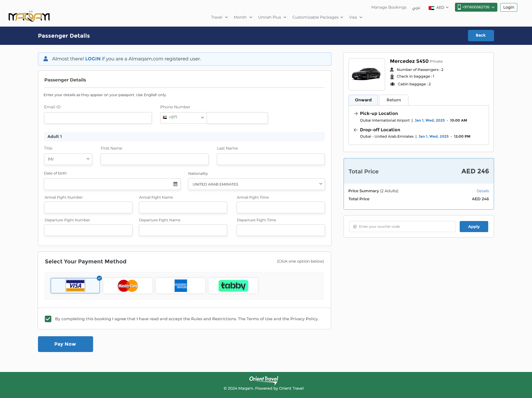Select the Visa card payment icon
The image size is (532, 398).
[x=75, y=286]
